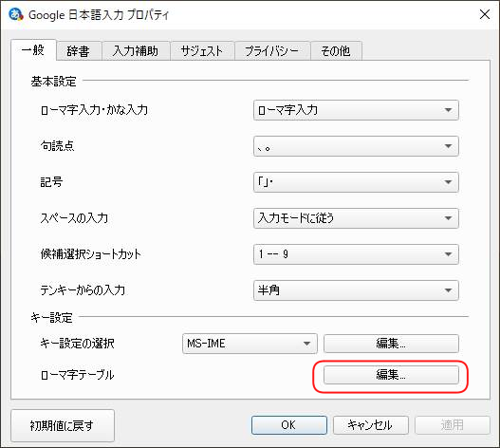Click the 基本設定 section heading
500x448 pixels.
pos(53,82)
